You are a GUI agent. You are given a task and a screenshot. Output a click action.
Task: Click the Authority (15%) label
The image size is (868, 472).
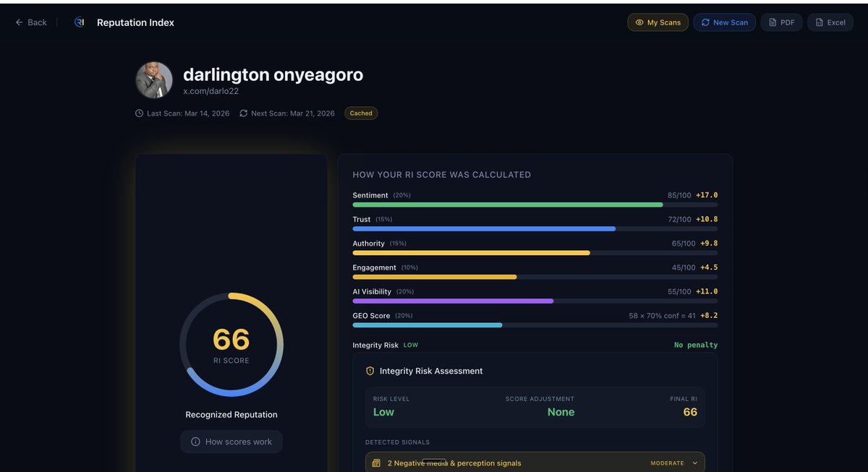tap(379, 244)
